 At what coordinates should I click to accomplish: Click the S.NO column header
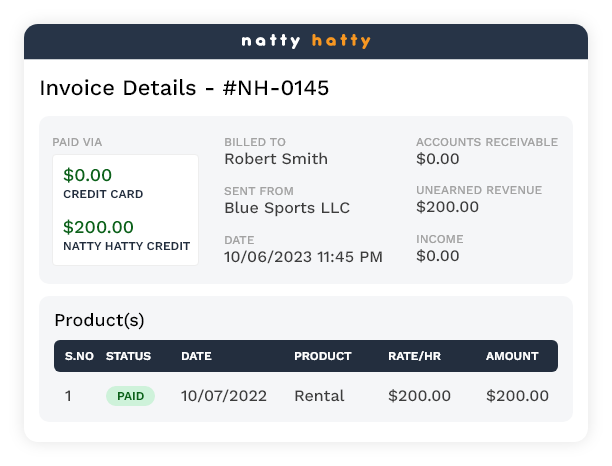[x=77, y=356]
